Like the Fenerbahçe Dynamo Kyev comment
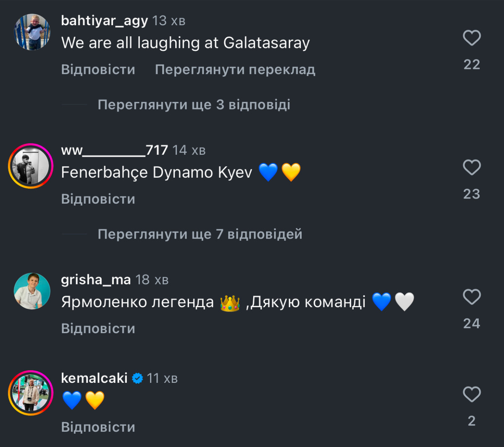 pos(471,168)
